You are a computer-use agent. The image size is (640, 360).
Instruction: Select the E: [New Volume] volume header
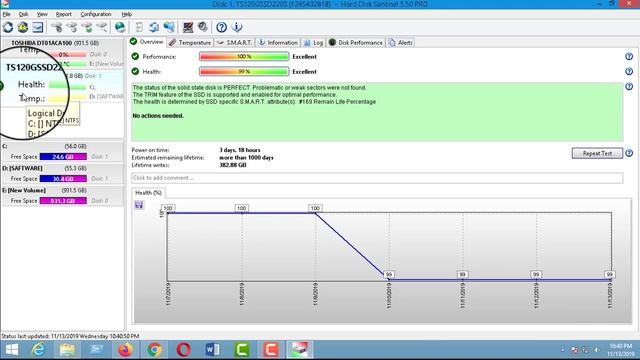coord(44,190)
